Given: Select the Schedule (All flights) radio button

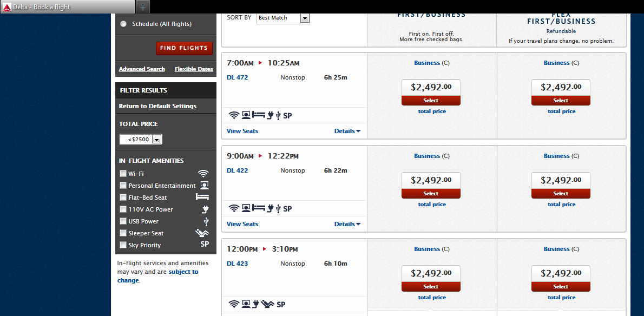Looking at the screenshot, I should (x=123, y=23).
